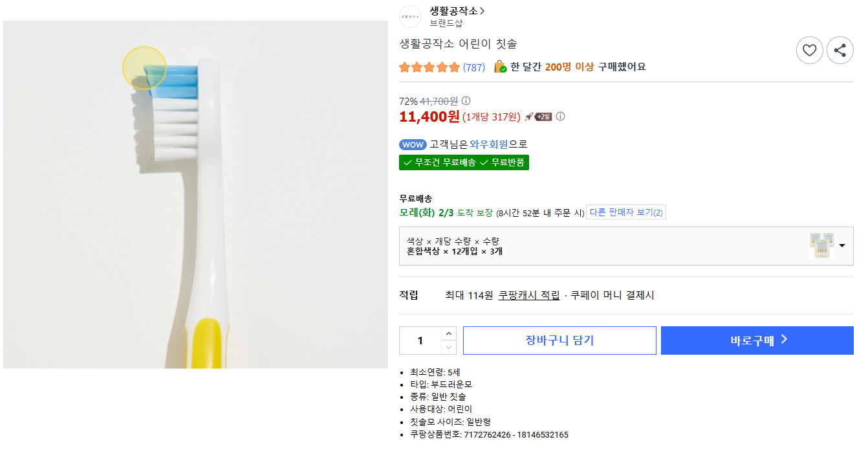Open the 쿠팡캐시 적립 link
Screen dimensions: 868x457
(528, 295)
